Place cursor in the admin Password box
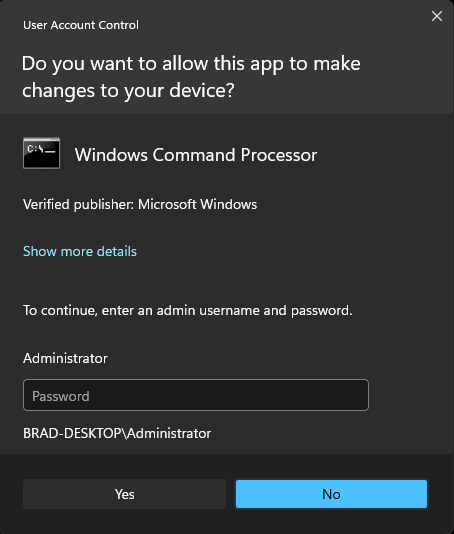 [196, 395]
